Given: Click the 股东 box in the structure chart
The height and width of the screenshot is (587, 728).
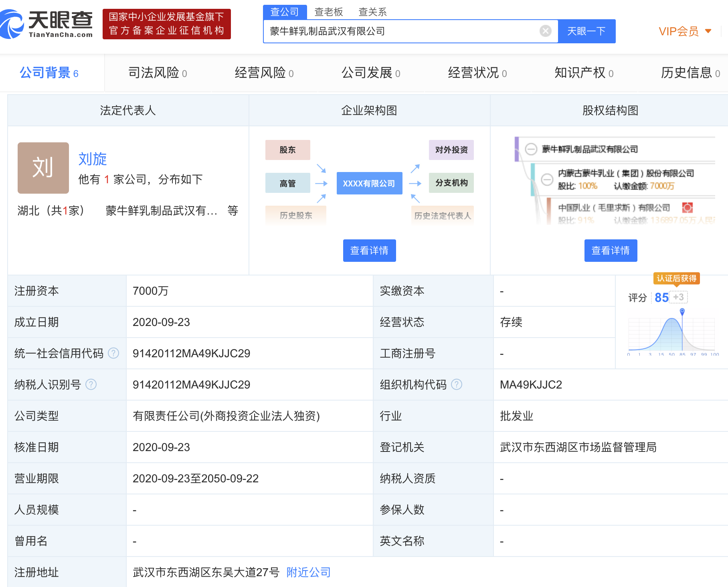Looking at the screenshot, I should tap(287, 150).
